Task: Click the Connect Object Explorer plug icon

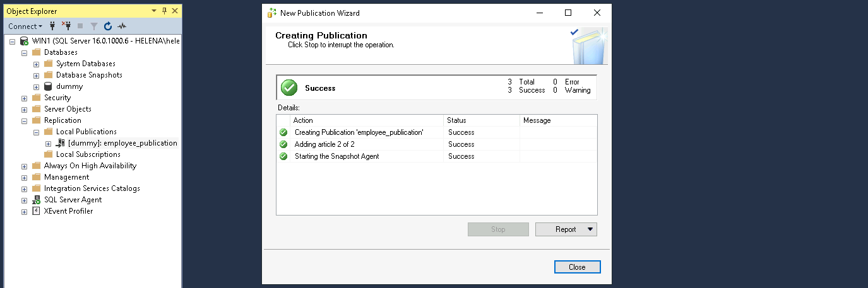Action: [53, 26]
